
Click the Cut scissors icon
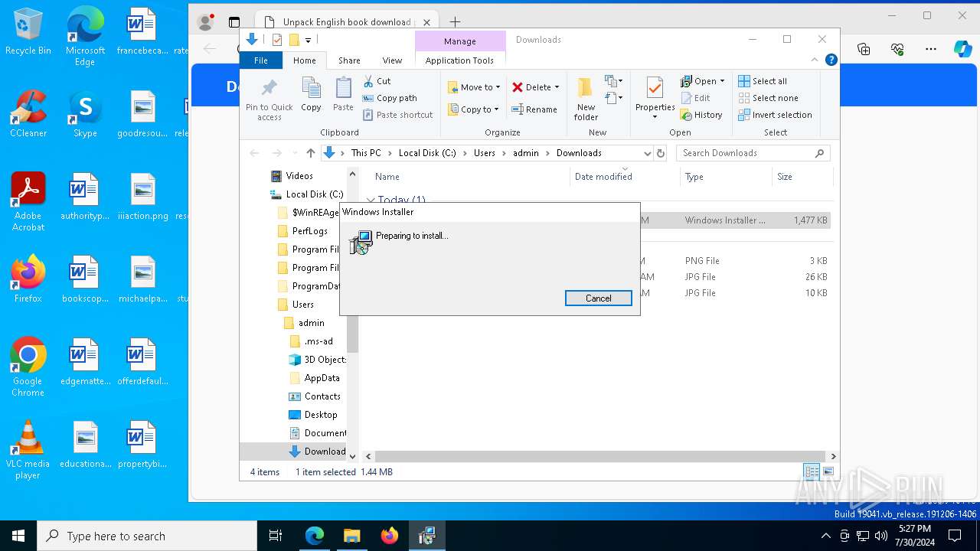(368, 81)
